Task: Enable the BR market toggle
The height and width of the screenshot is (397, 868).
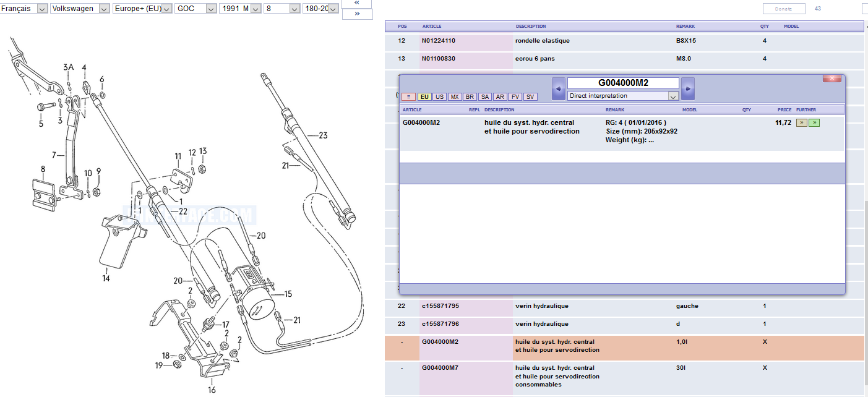Action: point(470,97)
